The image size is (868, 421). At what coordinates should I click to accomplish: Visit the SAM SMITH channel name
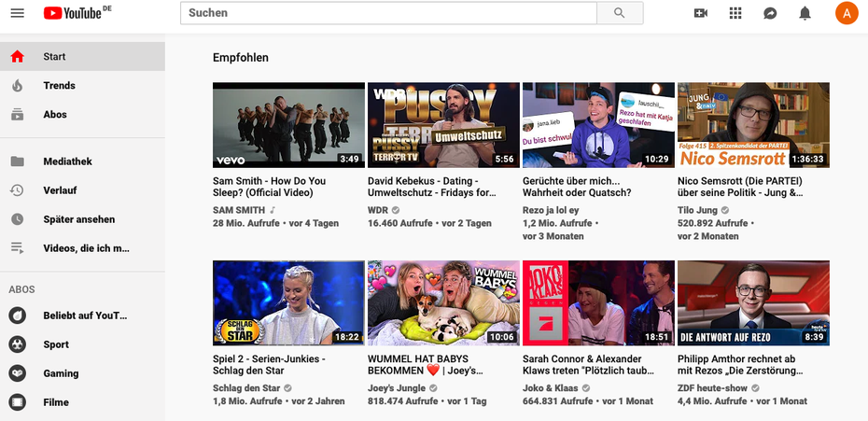pyautogui.click(x=239, y=211)
